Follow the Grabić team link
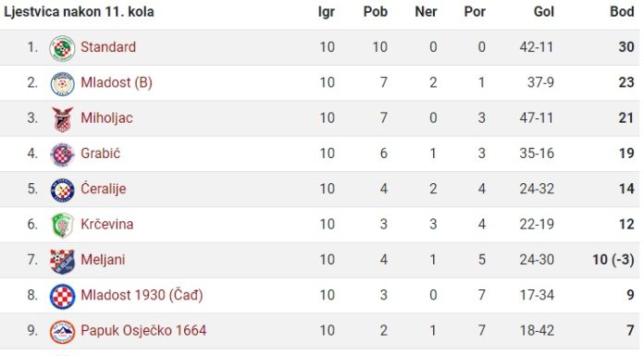Screen dimensions: 644x356 coord(100,153)
